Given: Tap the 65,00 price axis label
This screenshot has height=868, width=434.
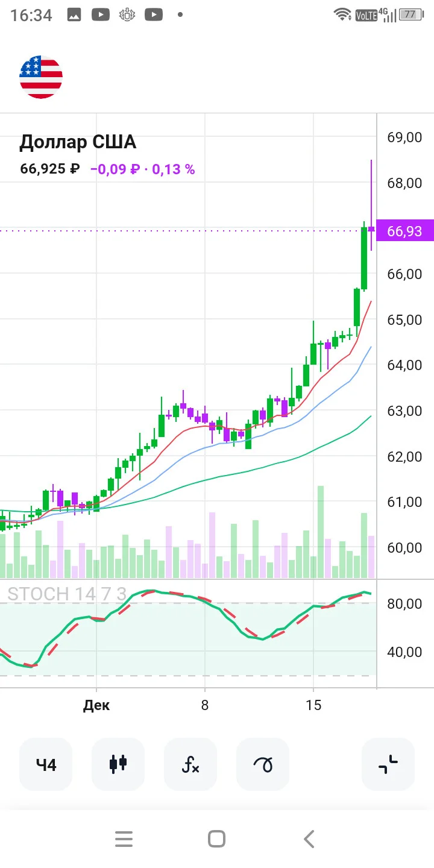Looking at the screenshot, I should coord(404,319).
